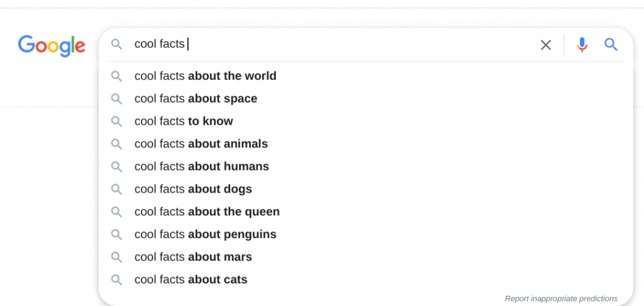
Task: Start voice search with the microphone icon
Action: (582, 45)
